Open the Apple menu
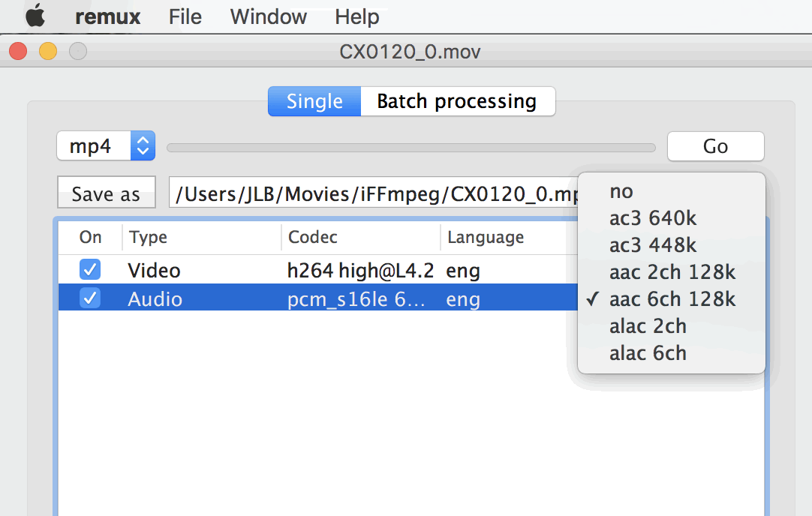Screen dimensions: 812x516 [x=35, y=16]
